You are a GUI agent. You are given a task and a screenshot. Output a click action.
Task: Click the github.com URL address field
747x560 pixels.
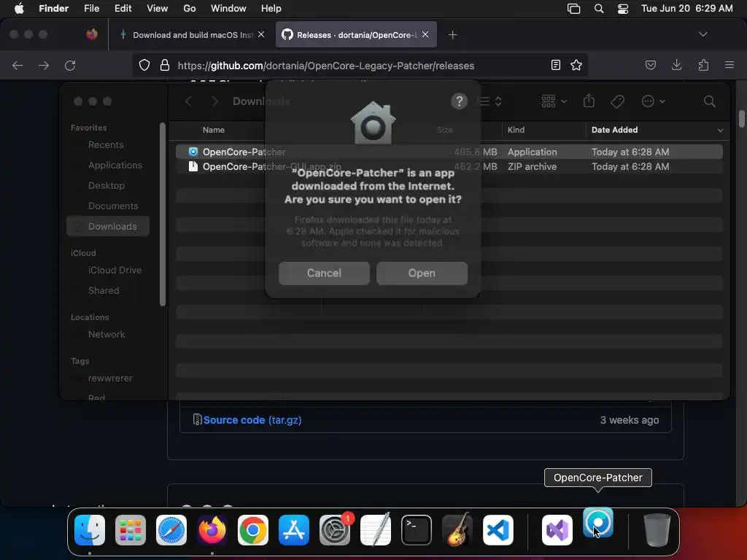326,66
